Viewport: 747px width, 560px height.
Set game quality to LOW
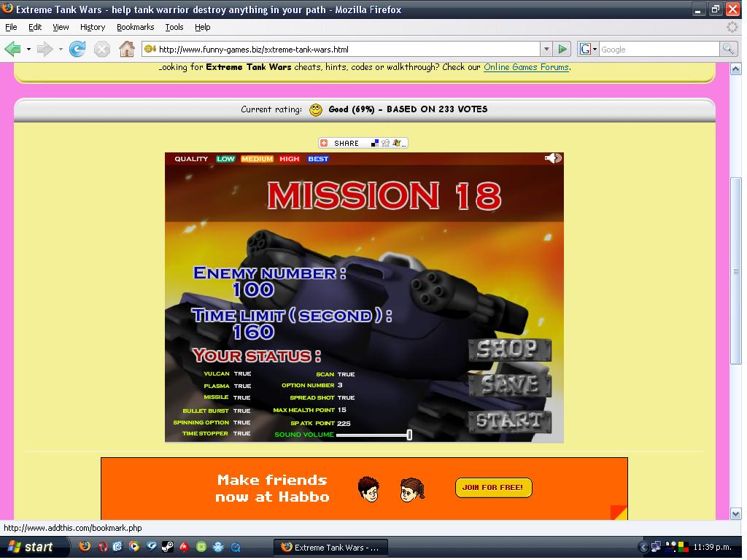(x=225, y=159)
